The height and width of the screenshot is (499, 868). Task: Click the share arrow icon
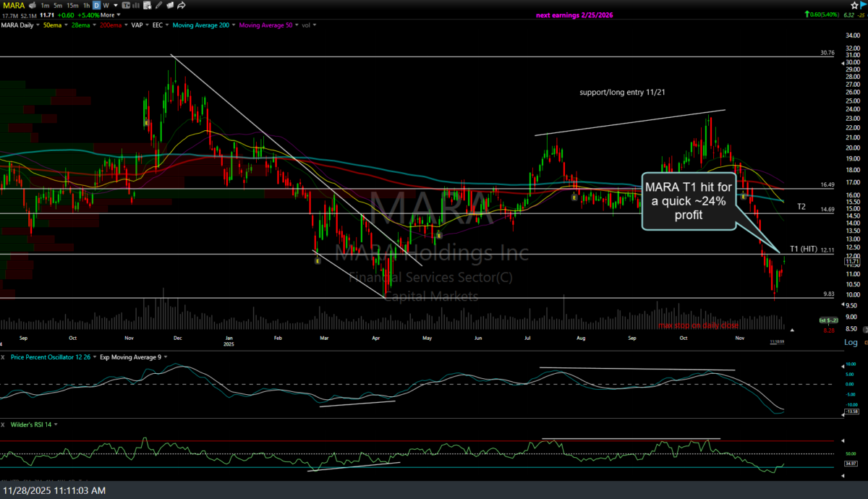point(181,5)
